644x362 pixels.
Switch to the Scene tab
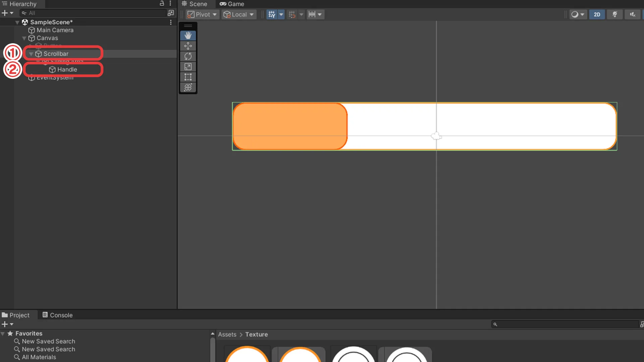(x=195, y=4)
